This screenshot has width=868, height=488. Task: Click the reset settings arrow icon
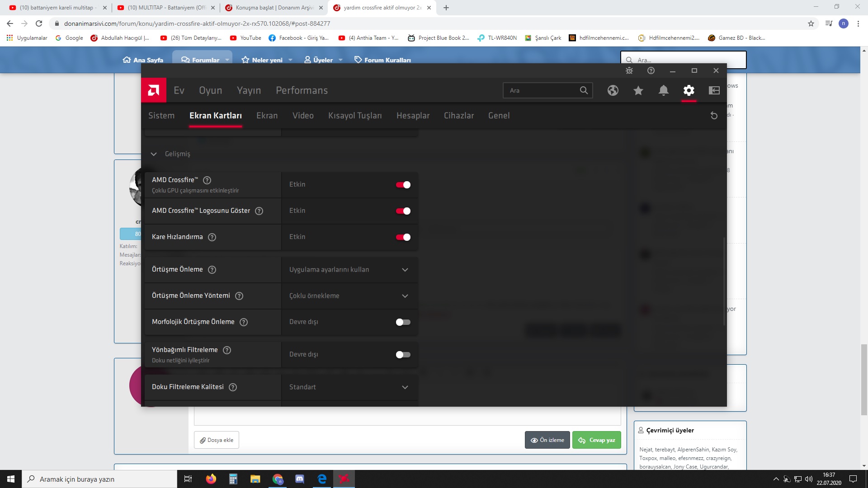714,116
